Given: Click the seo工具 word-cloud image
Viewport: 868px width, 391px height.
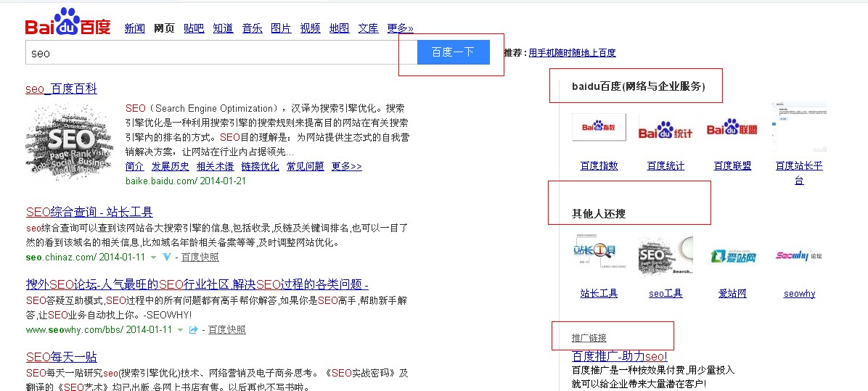Looking at the screenshot, I should click(x=666, y=255).
